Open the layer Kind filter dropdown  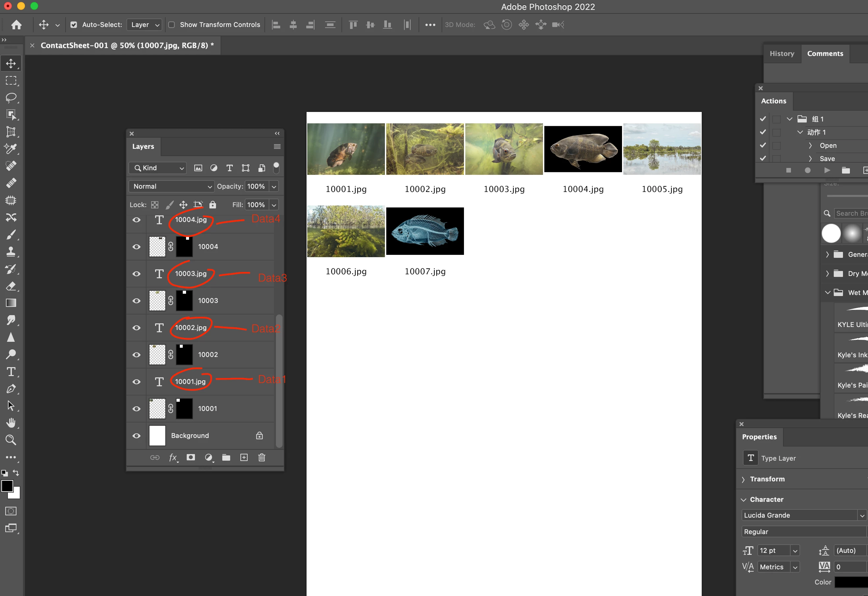tap(158, 168)
